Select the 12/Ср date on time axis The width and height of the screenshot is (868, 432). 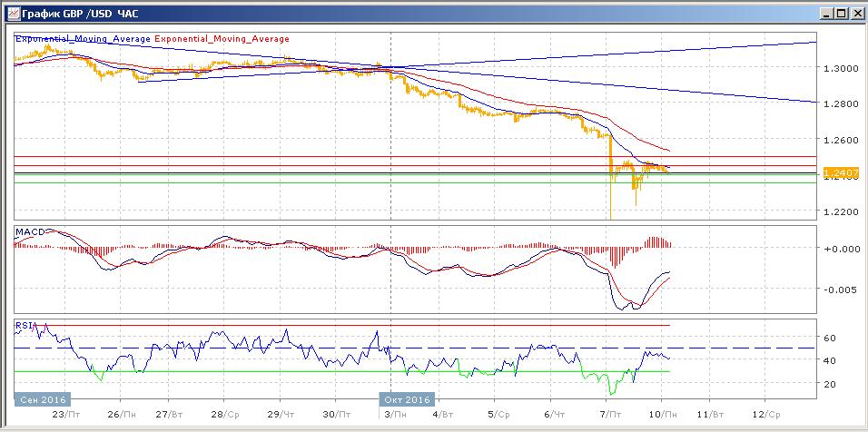(x=768, y=413)
